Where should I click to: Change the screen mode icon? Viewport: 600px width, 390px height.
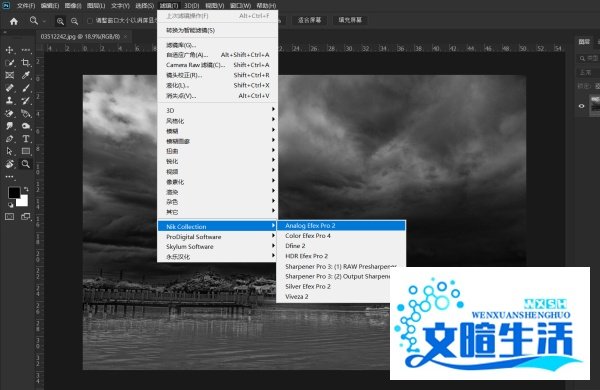(x=26, y=217)
